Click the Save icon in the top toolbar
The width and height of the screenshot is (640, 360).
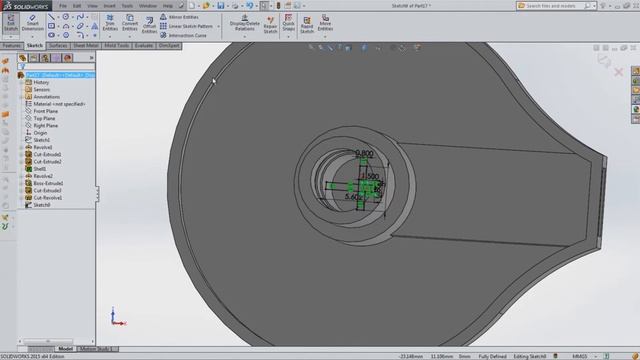click(x=221, y=6)
